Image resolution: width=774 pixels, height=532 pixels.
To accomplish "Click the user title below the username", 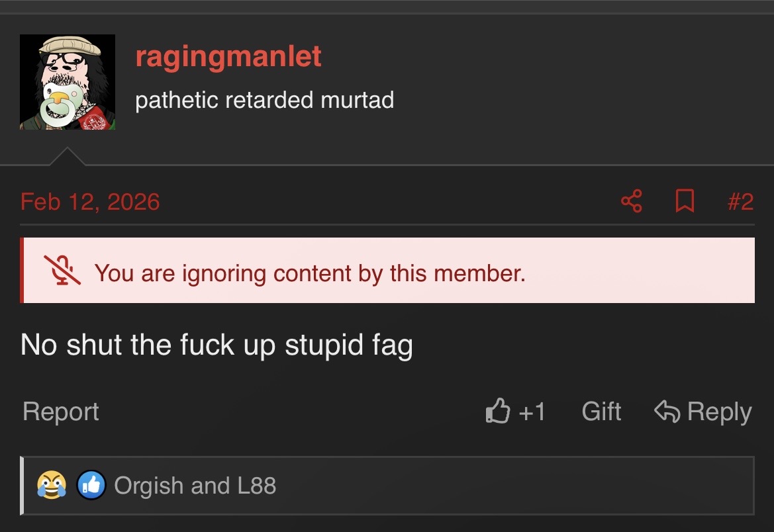I will click(265, 100).
